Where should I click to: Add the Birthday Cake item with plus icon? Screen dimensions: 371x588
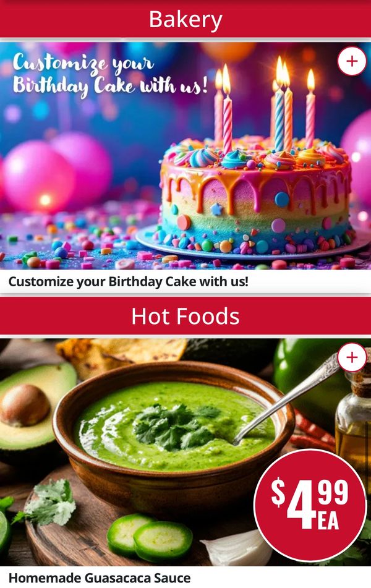[352, 61]
